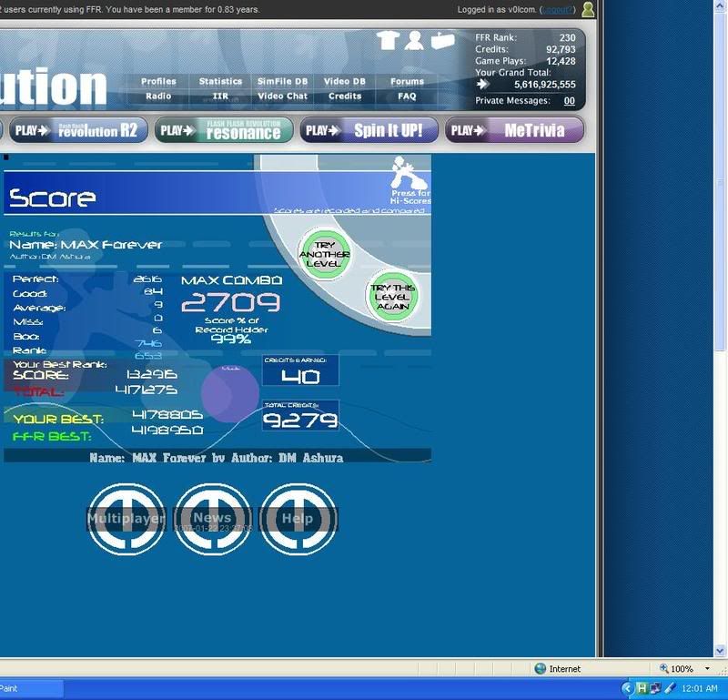The width and height of the screenshot is (728, 700).
Task: Open the Multiplayer round button
Action: 126,519
